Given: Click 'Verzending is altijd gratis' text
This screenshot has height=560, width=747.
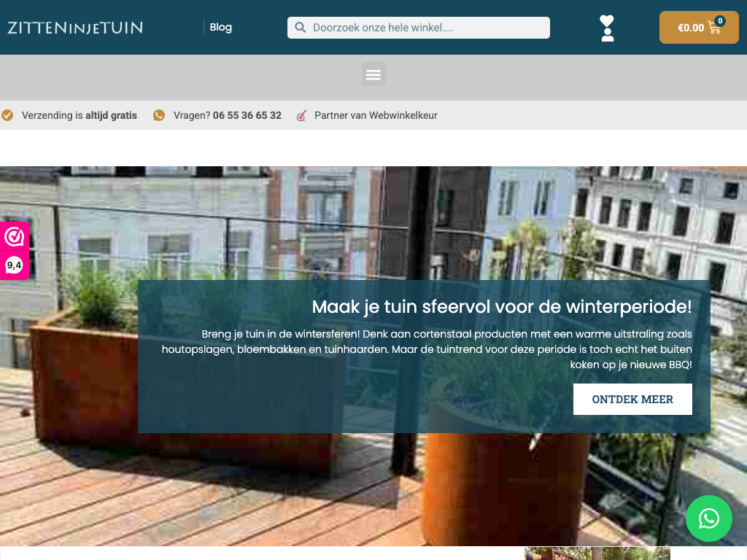Looking at the screenshot, I should [79, 115].
